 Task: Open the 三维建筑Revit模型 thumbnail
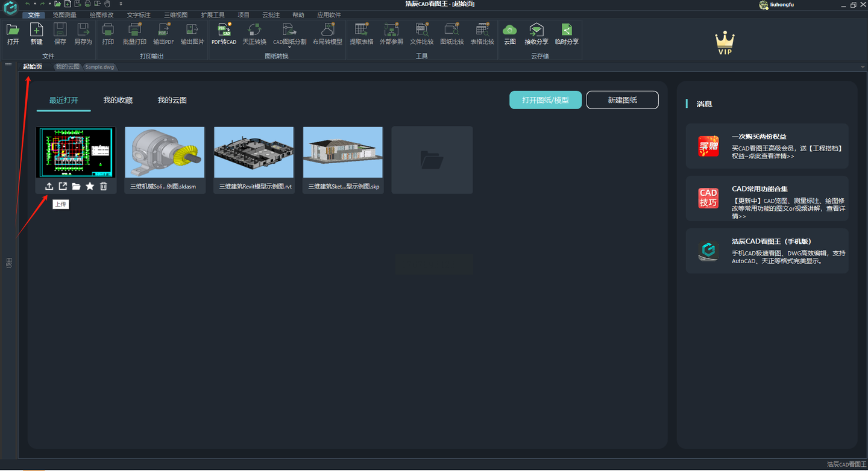pyautogui.click(x=254, y=153)
